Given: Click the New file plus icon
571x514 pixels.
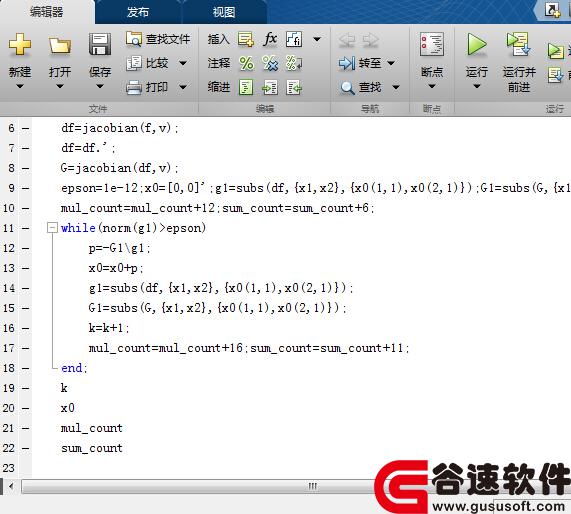Looking at the screenshot, I should coord(20,44).
